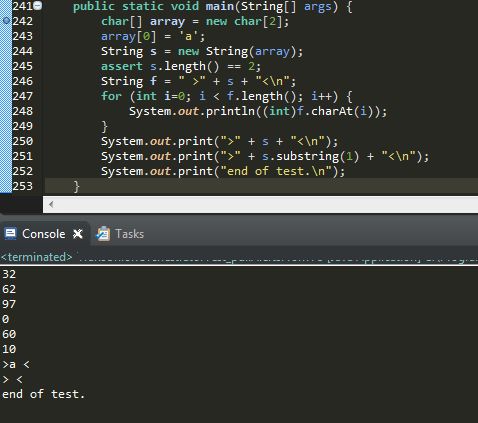
Task: Click console output 'end of test.'
Action: (44, 394)
